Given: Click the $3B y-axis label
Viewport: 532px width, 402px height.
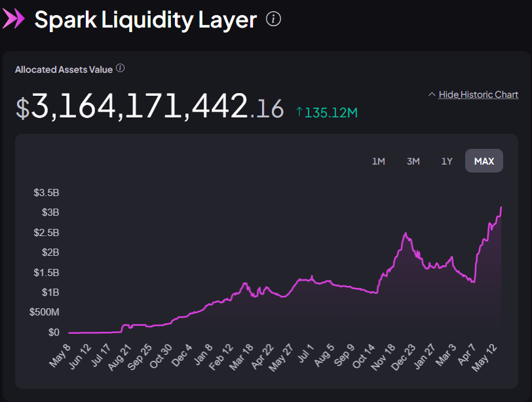Looking at the screenshot, I should click(x=50, y=212).
